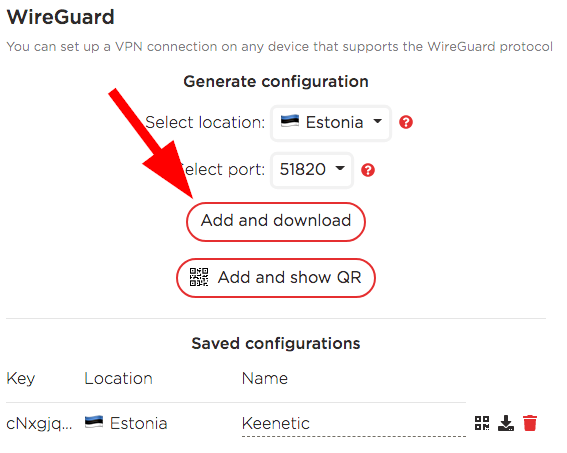
Task: Show QR code for Keenetic configuration
Action: [482, 423]
